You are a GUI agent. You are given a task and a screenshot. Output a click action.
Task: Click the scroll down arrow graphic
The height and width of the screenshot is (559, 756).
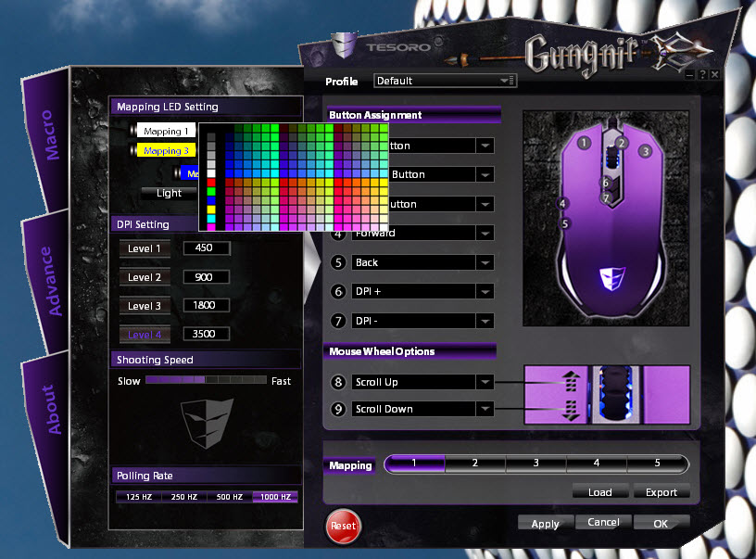coord(571,411)
